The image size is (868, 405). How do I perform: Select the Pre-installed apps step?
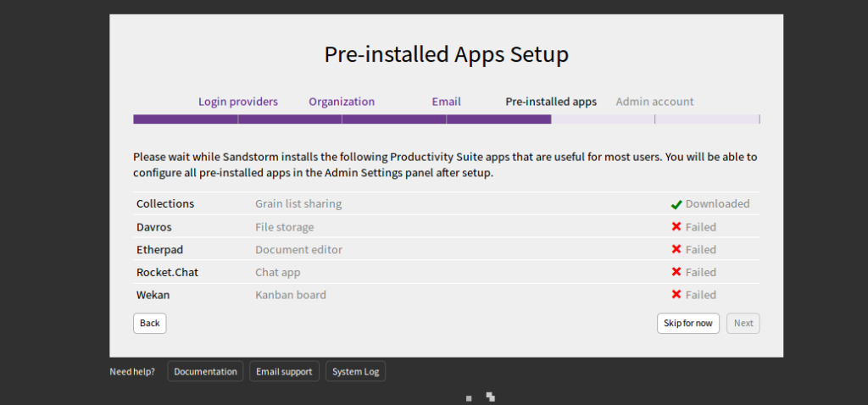pos(551,102)
